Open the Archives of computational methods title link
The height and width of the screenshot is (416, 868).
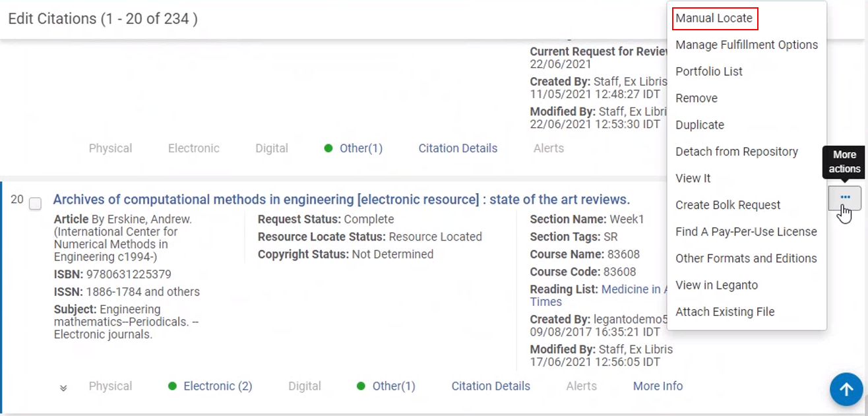click(341, 200)
